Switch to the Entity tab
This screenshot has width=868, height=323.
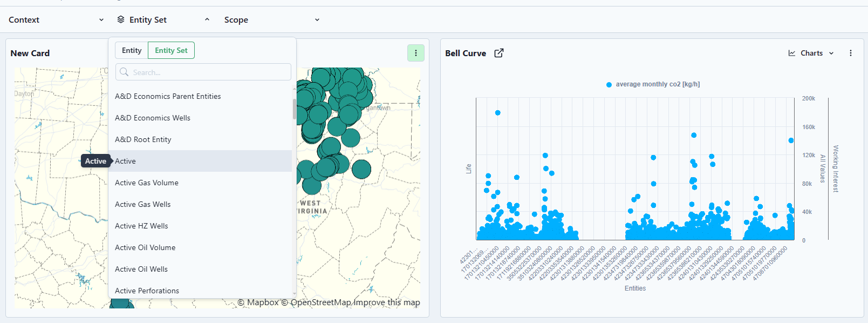(x=132, y=50)
